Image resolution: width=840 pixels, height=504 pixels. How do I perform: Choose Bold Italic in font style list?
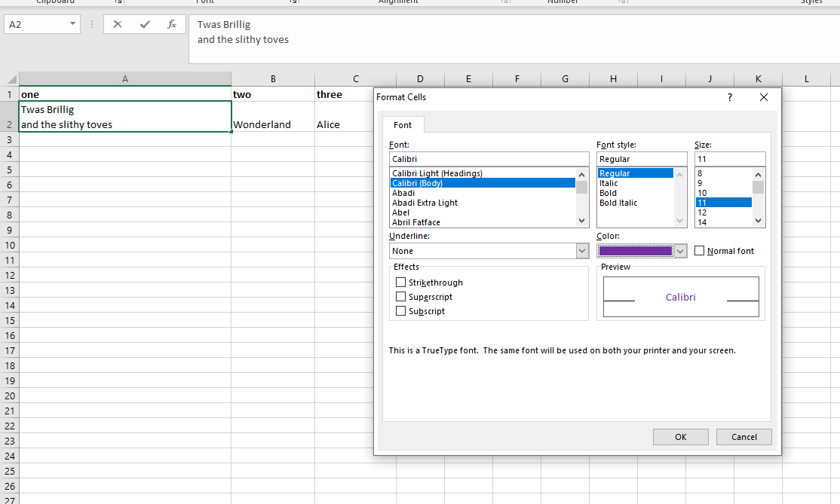coord(618,203)
